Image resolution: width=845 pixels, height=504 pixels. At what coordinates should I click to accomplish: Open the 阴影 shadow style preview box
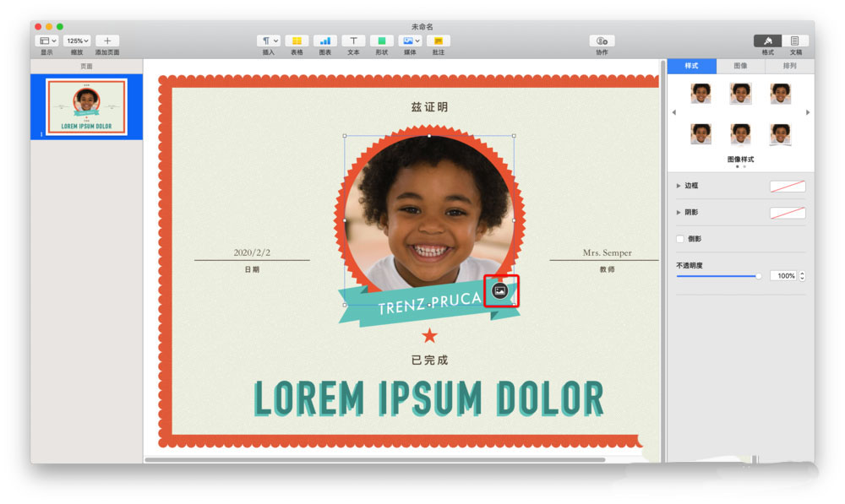click(x=788, y=213)
